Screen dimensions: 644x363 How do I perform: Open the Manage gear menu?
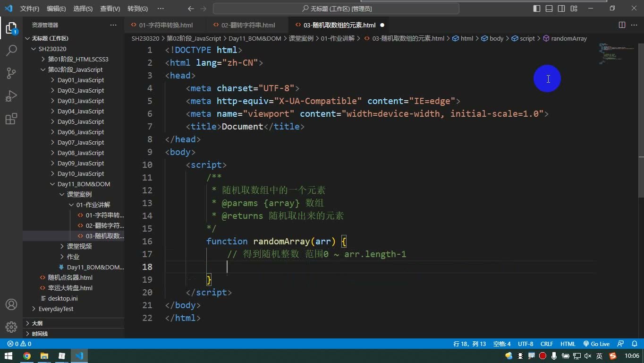[11, 327]
